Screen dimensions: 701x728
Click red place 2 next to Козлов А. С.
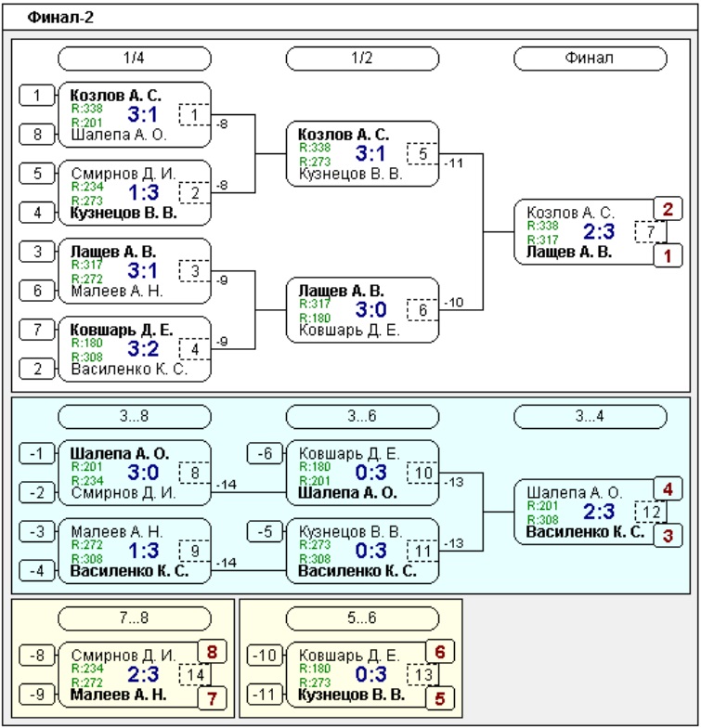[x=669, y=209]
